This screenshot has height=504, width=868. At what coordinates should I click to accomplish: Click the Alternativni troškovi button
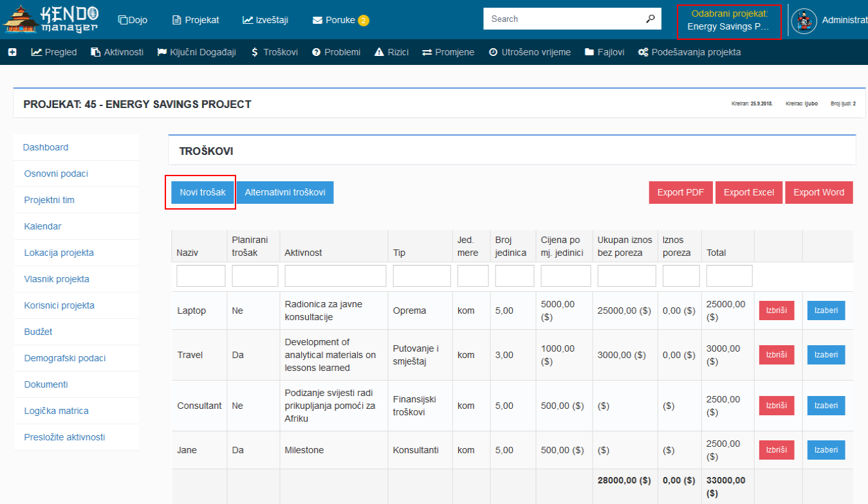pyautogui.click(x=285, y=192)
